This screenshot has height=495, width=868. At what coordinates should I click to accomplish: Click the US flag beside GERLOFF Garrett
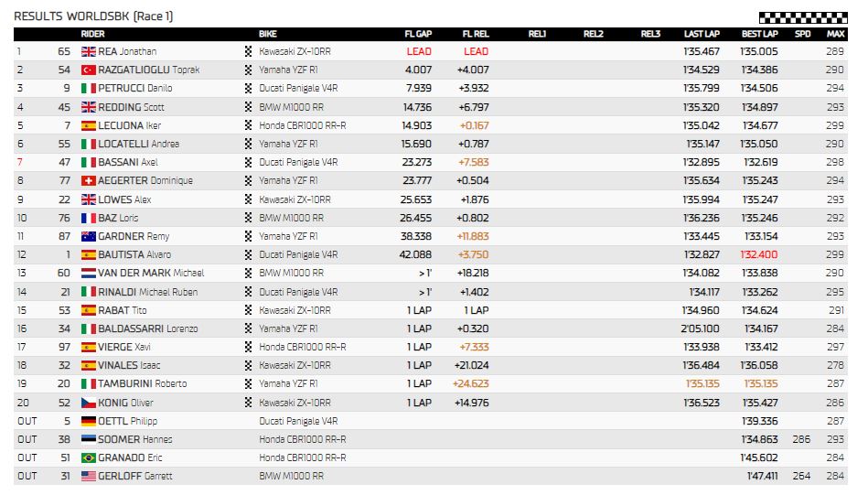[x=89, y=476]
